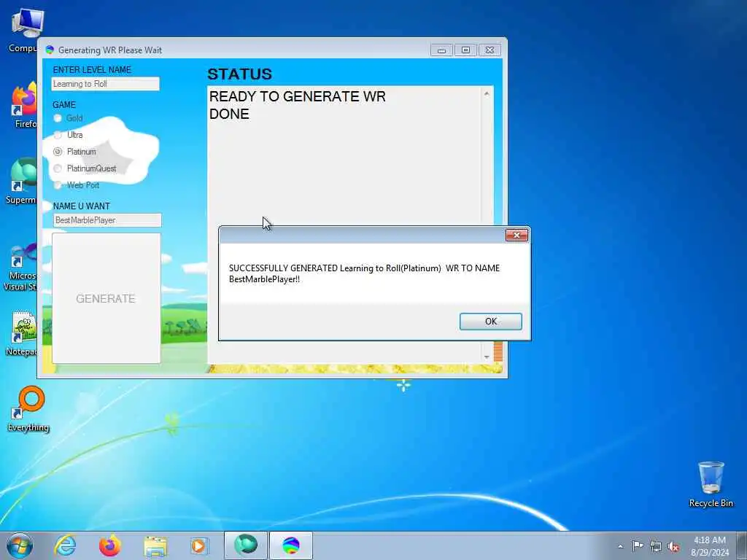Click the Show desktop strip

(x=742, y=545)
